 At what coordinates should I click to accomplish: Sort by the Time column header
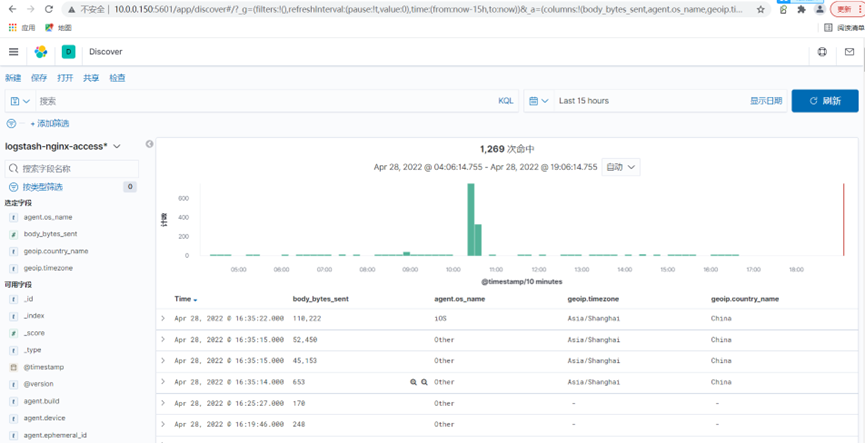click(186, 299)
